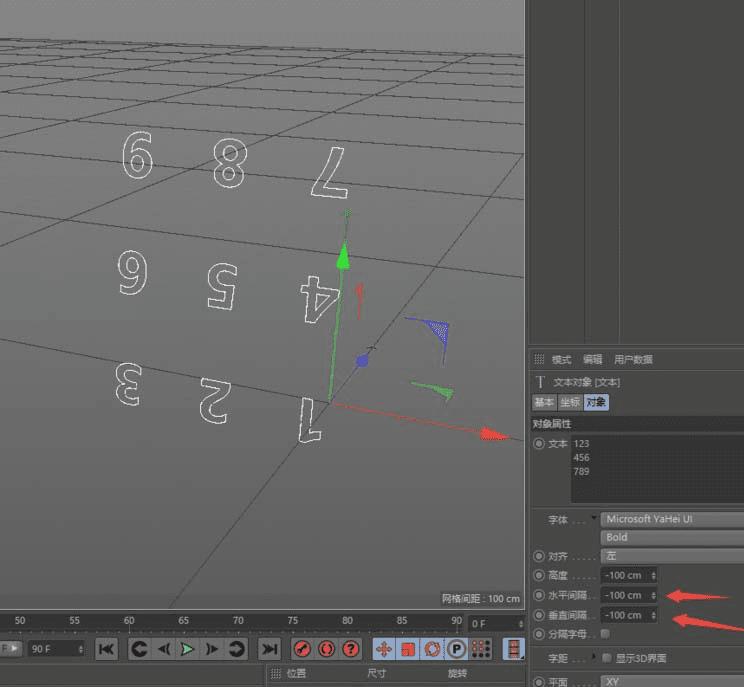Toggle the rotation keyframe icon
744x687 pixels.
[x=432, y=649]
